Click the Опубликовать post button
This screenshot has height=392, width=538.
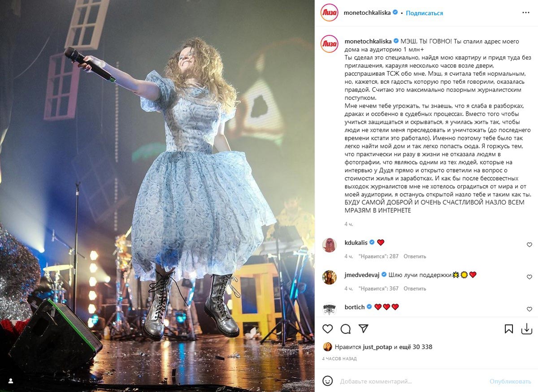[x=510, y=381]
